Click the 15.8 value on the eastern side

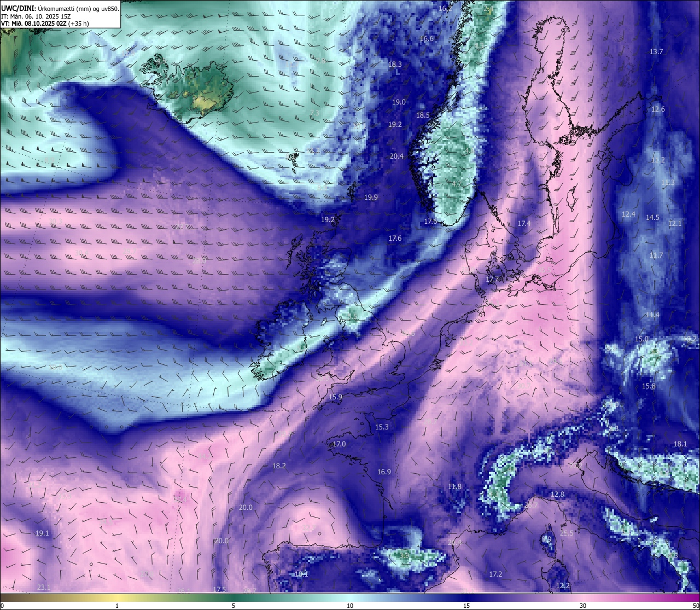click(x=649, y=386)
